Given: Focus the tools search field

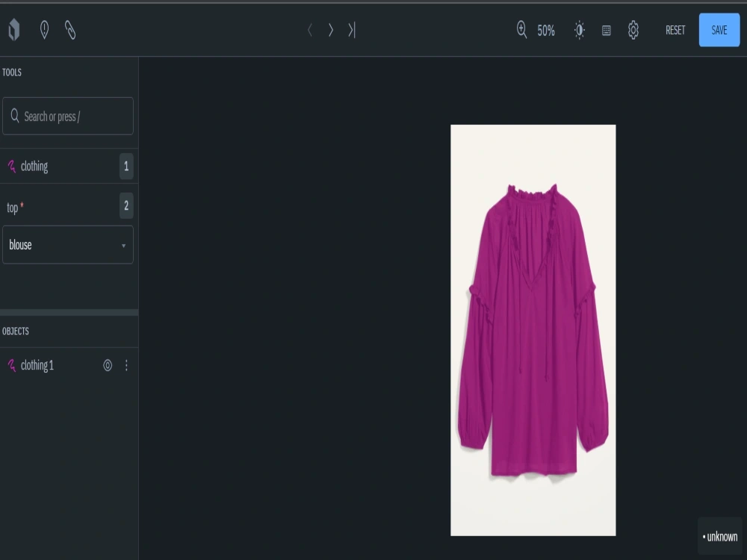Looking at the screenshot, I should click(68, 116).
